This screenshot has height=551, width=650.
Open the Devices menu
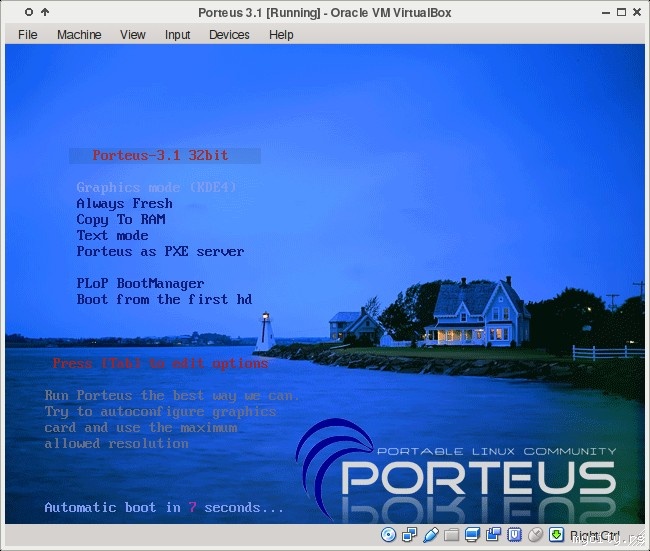click(x=229, y=34)
